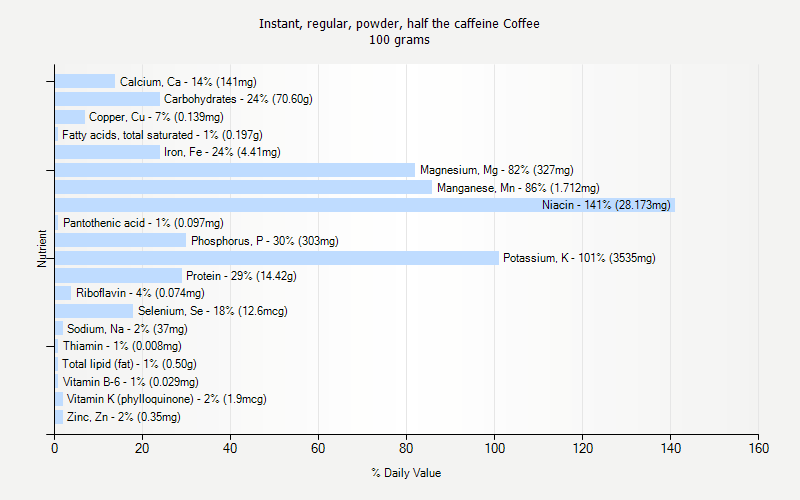Image resolution: width=800 pixels, height=500 pixels.
Task: Select the Selenium, Se 18% bar
Action: pyautogui.click(x=94, y=311)
